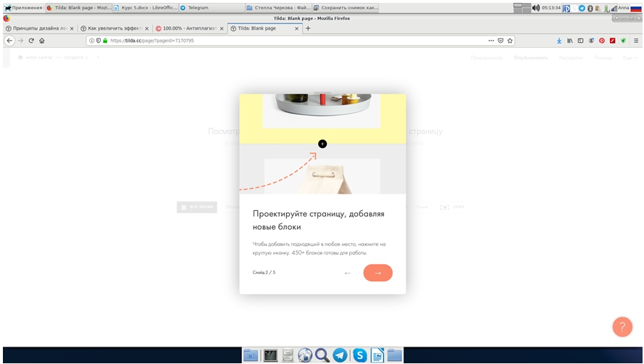The height and width of the screenshot is (364, 644).
Task: Switch to the '100.00% - Антиплагиат' tab
Action: pos(185,28)
